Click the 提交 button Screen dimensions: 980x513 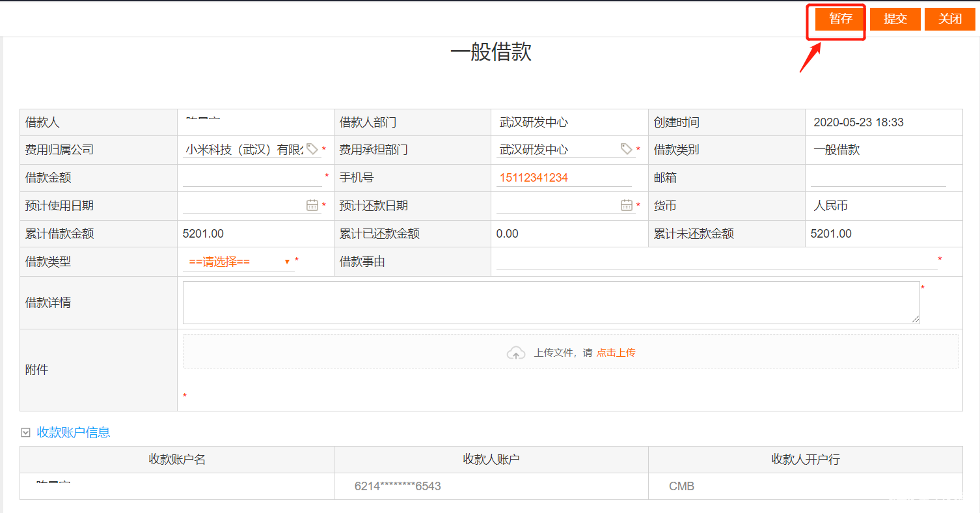pos(895,19)
